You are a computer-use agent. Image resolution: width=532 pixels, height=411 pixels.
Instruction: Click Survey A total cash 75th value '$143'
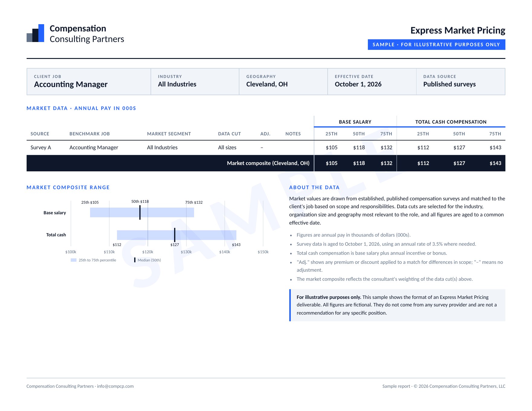coord(495,147)
